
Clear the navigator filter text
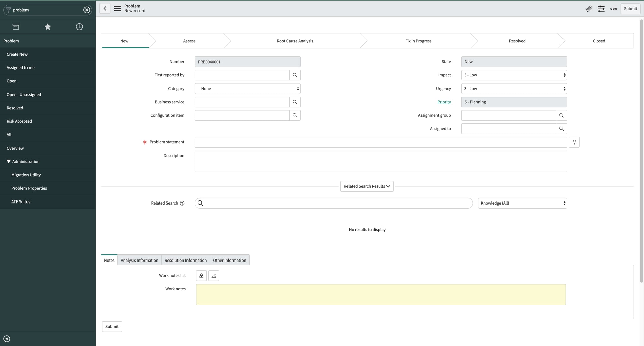pos(87,10)
